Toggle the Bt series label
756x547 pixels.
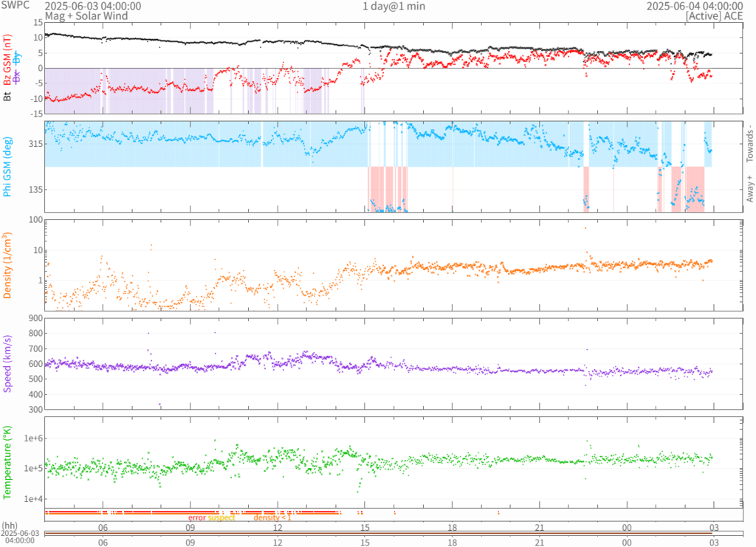tap(8, 95)
